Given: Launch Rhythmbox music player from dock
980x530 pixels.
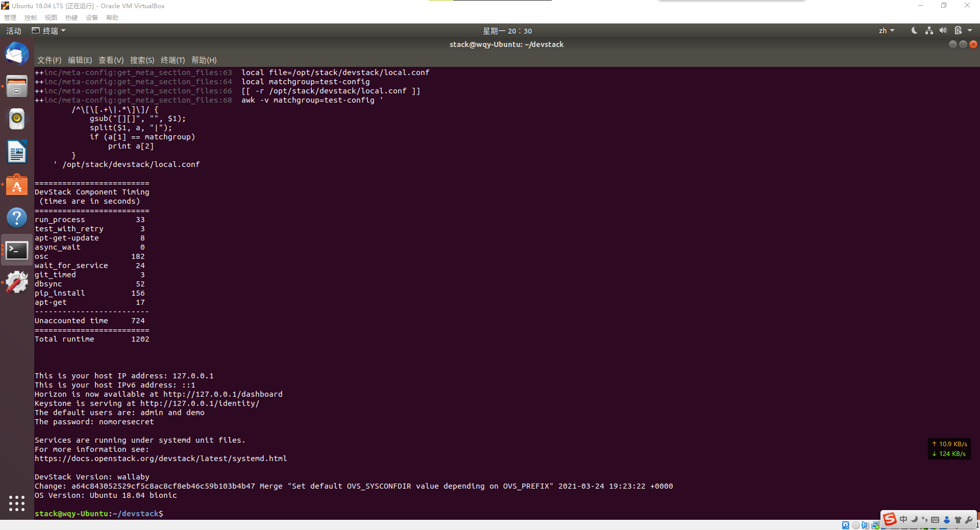Looking at the screenshot, I should coord(17,119).
